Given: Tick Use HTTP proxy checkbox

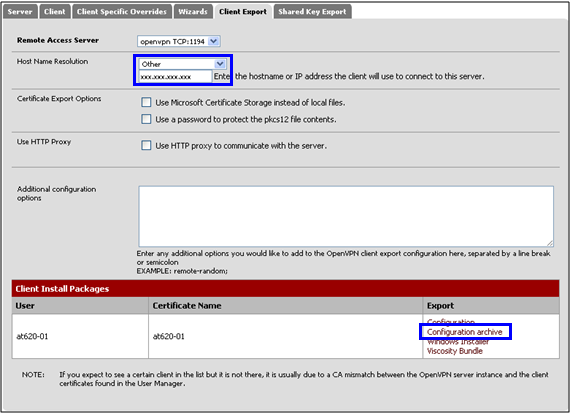Looking at the screenshot, I should [146, 146].
